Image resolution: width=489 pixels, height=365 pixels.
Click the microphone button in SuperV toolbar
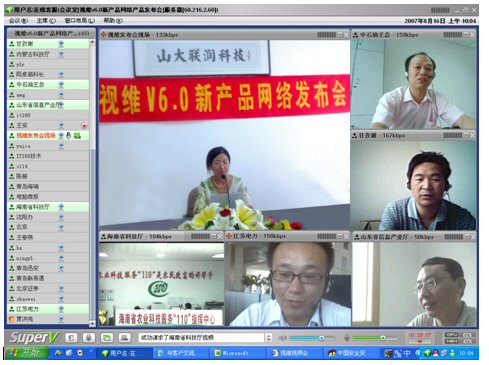(x=88, y=338)
